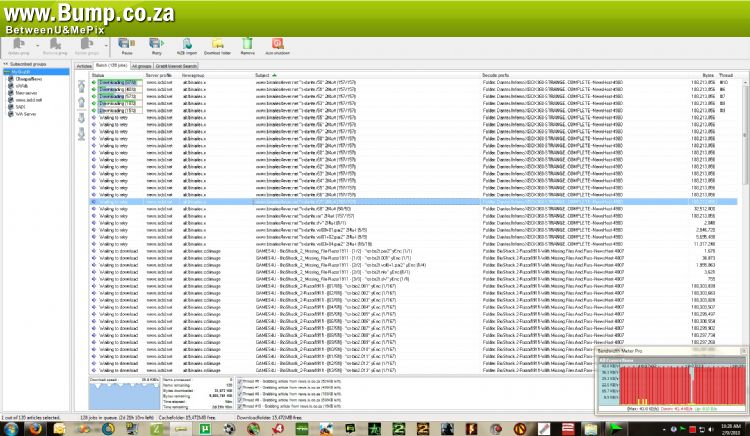Move job to bottom of queue arrow

pyautogui.click(x=82, y=133)
